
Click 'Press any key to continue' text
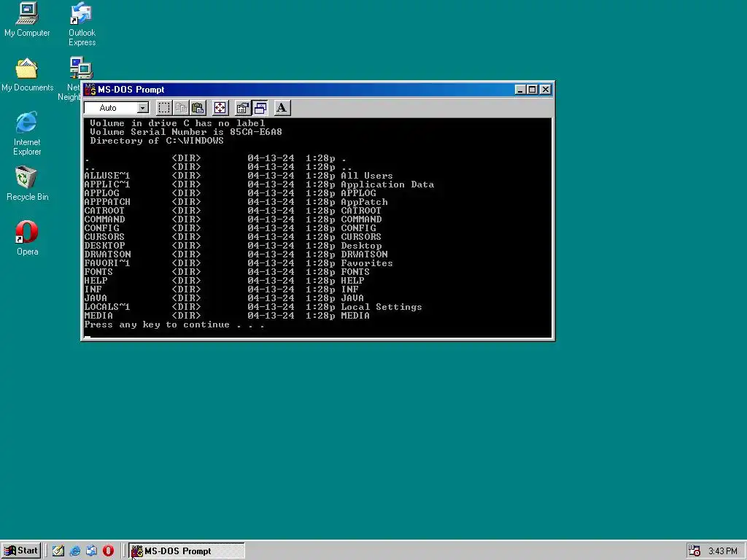click(x=157, y=324)
